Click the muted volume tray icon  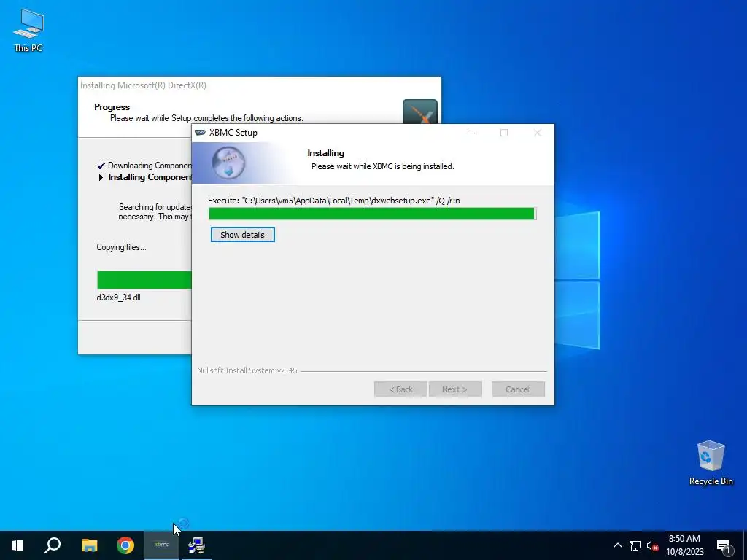pos(652,545)
